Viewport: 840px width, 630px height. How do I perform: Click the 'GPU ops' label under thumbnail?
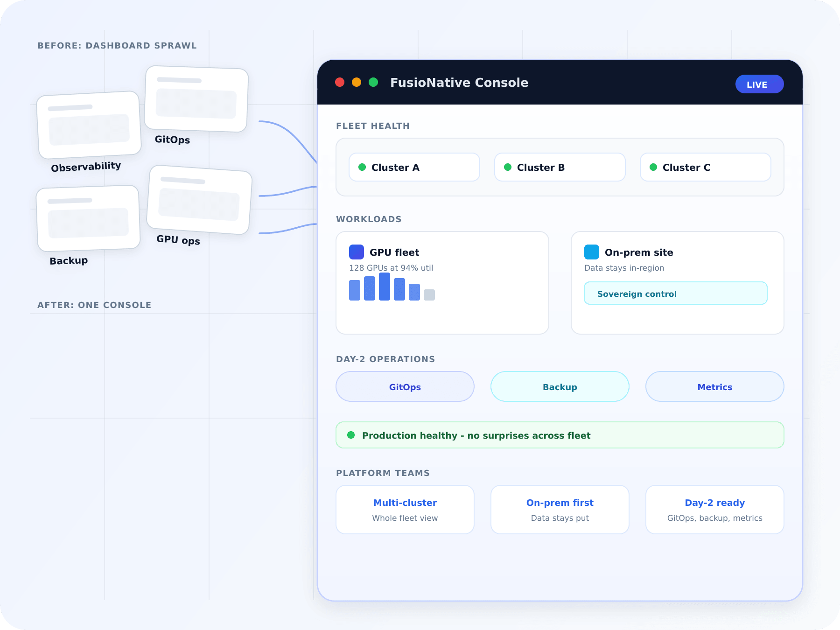(178, 240)
